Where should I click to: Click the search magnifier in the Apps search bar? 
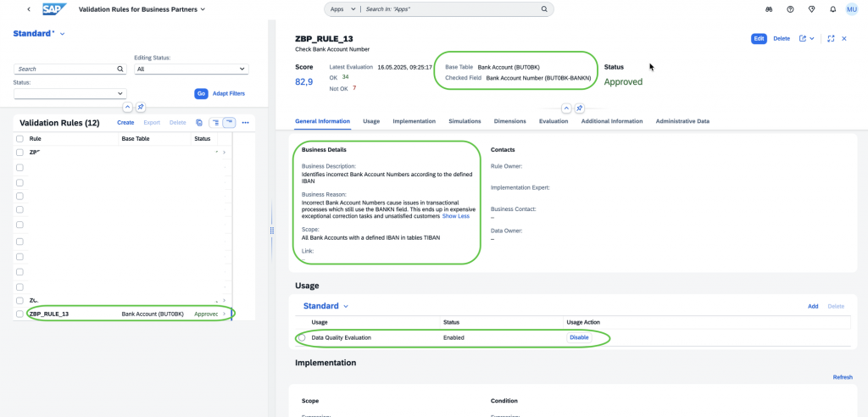pyautogui.click(x=544, y=9)
